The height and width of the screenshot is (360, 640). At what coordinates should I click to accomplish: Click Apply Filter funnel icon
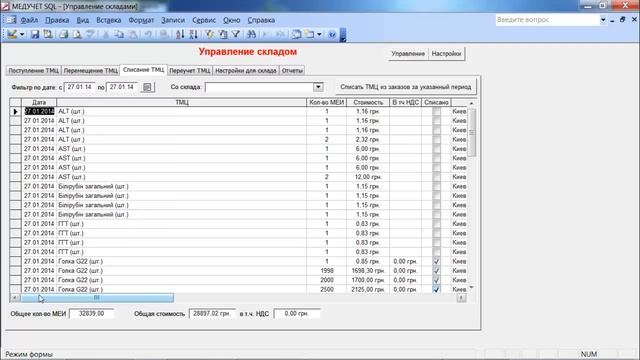(x=236, y=34)
